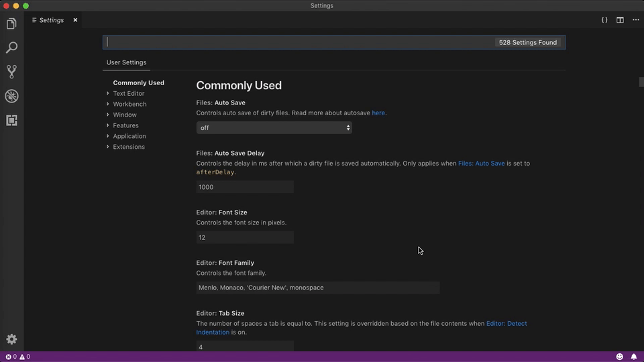Click the green fullscreen window button
Viewport: 644px width, 362px height.
[x=26, y=6]
